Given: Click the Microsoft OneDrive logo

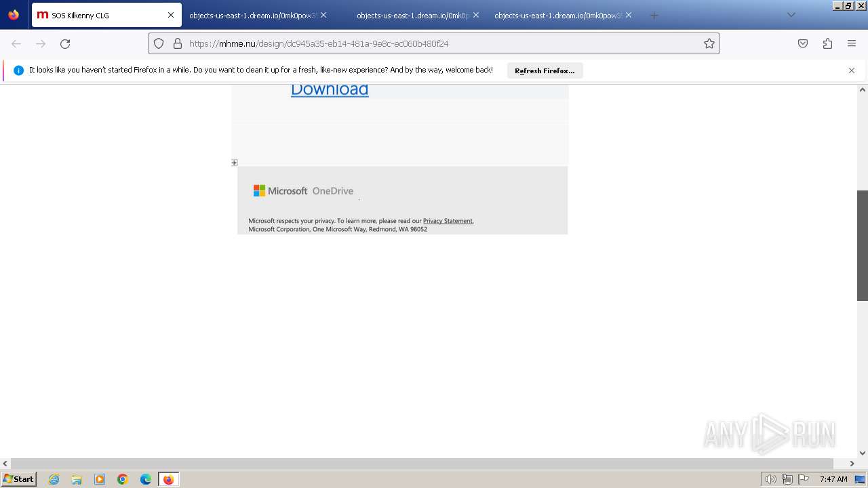Looking at the screenshot, I should click(303, 191).
